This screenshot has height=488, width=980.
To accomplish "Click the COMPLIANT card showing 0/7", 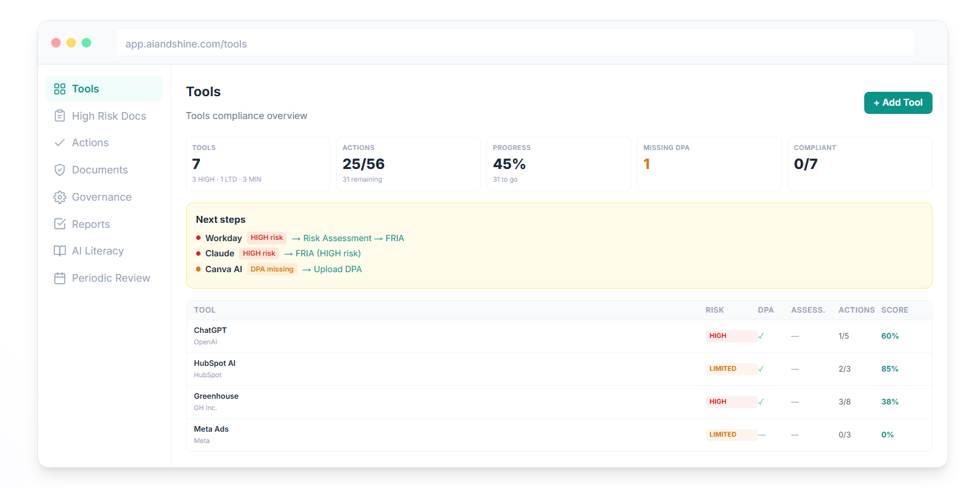I will (860, 164).
